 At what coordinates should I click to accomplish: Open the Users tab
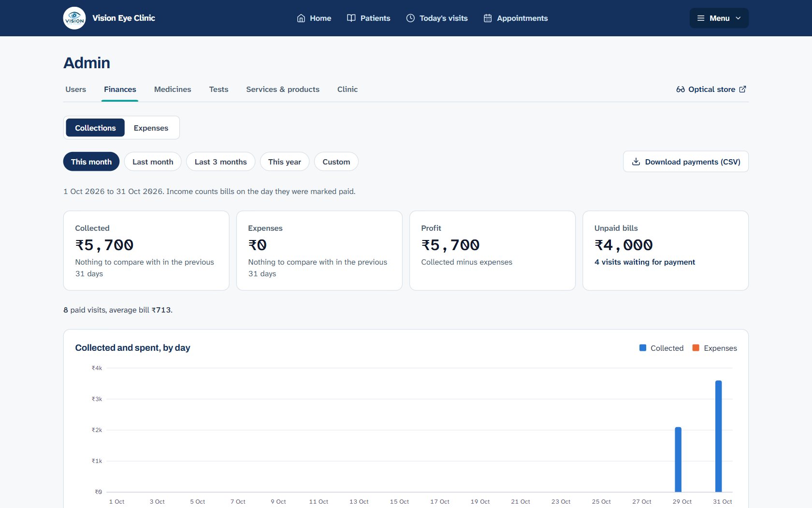tap(76, 89)
